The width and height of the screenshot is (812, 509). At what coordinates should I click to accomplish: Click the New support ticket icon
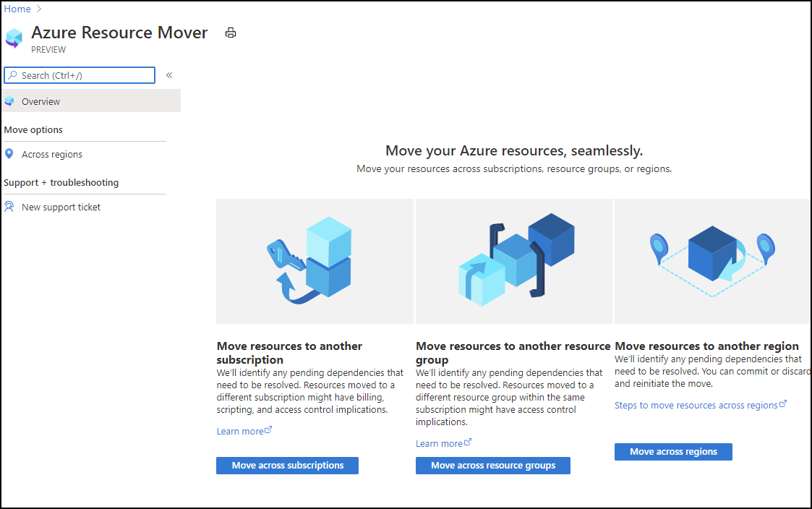(x=9, y=207)
